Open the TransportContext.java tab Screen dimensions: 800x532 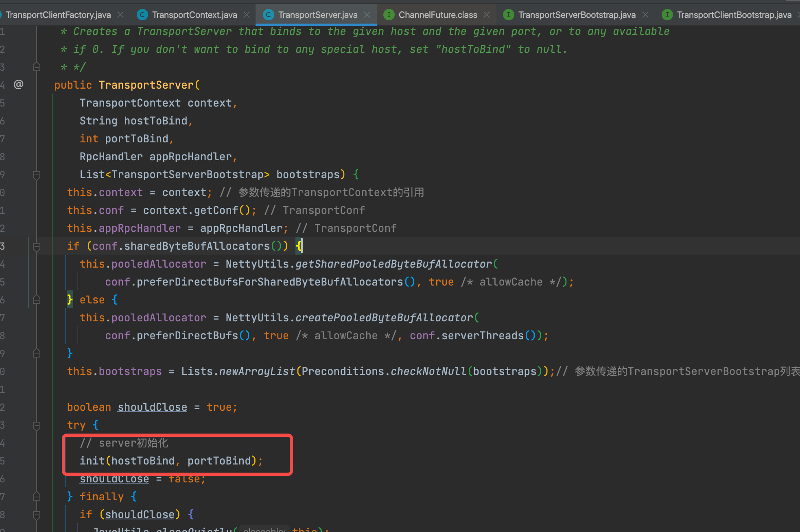click(195, 15)
